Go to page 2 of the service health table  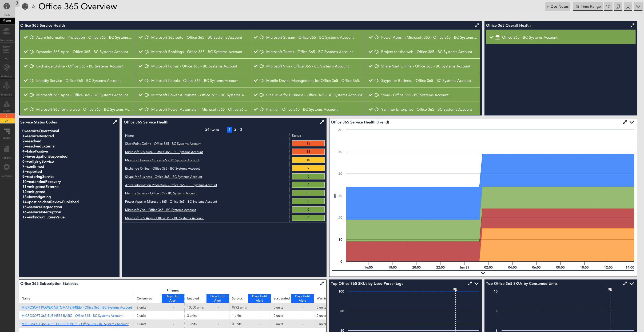235,129
